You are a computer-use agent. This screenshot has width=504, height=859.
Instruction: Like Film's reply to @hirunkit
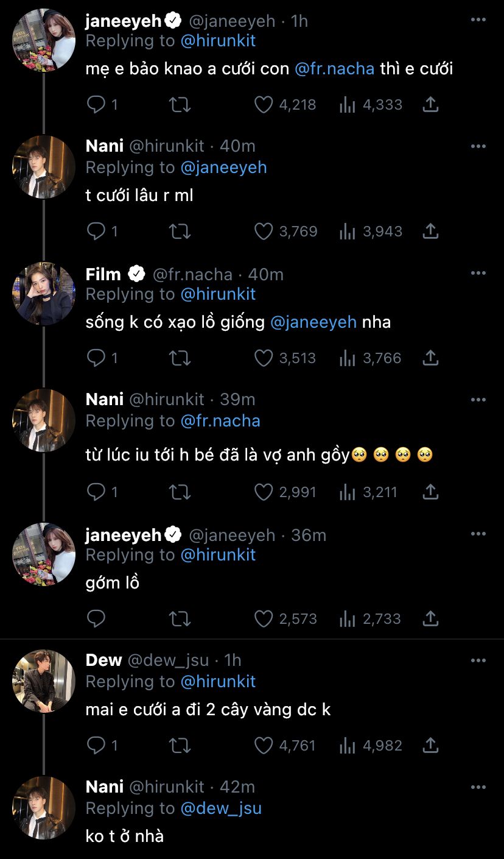pyautogui.click(x=264, y=358)
